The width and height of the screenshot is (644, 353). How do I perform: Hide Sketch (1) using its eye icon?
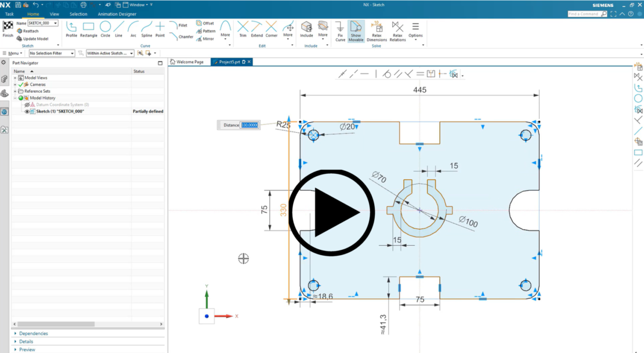[27, 111]
